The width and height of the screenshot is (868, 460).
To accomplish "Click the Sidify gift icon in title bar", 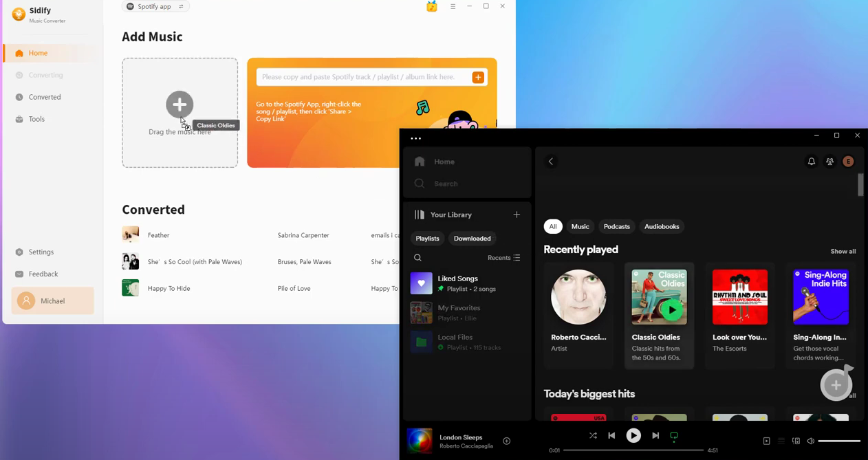I will [x=432, y=6].
